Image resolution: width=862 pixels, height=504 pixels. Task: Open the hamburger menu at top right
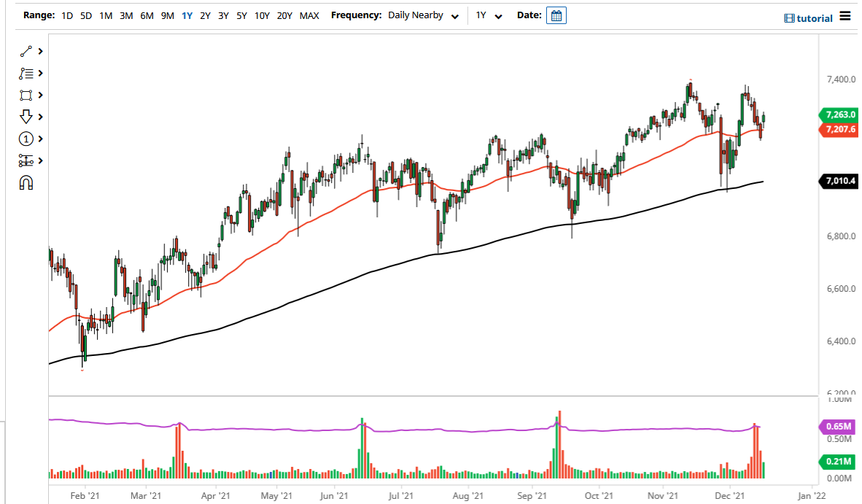pyautogui.click(x=844, y=18)
